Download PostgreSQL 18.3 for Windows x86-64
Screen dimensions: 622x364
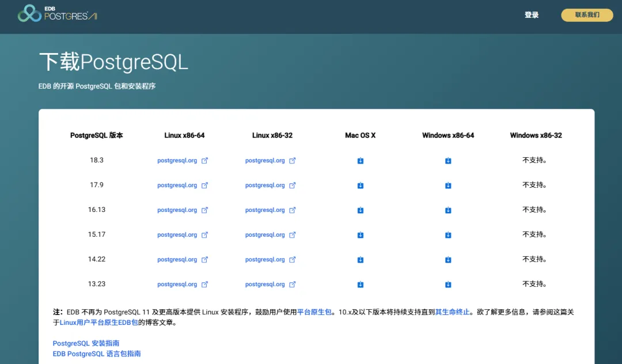click(448, 161)
